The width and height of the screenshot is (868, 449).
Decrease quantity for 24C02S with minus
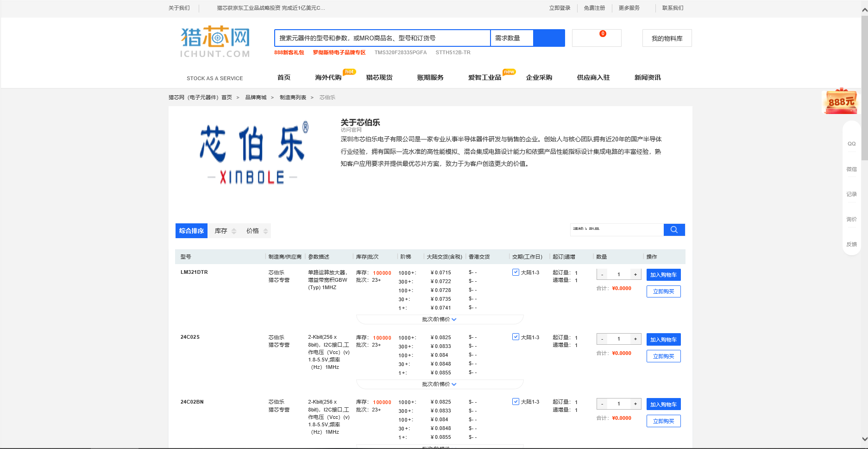(602, 339)
